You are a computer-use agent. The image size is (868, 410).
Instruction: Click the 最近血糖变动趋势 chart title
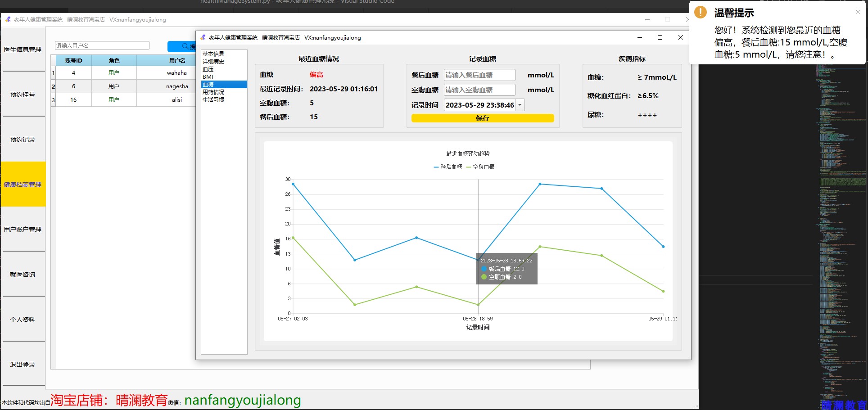pyautogui.click(x=468, y=153)
